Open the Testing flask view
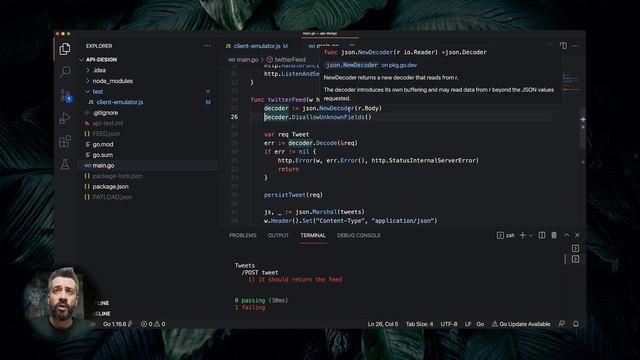 pyautogui.click(x=65, y=164)
